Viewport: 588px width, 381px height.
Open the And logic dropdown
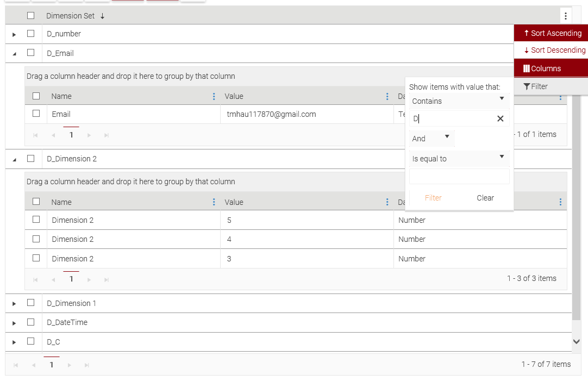(431, 138)
